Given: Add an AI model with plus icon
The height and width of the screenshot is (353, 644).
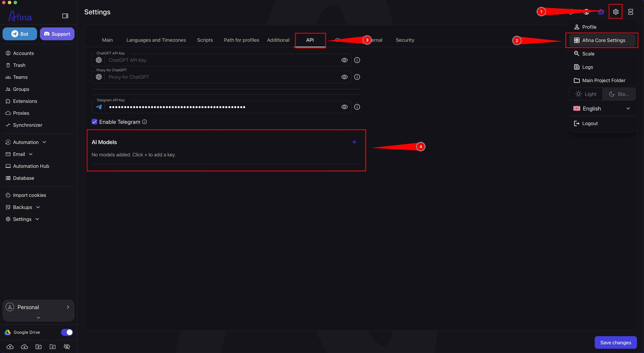Looking at the screenshot, I should (x=354, y=142).
